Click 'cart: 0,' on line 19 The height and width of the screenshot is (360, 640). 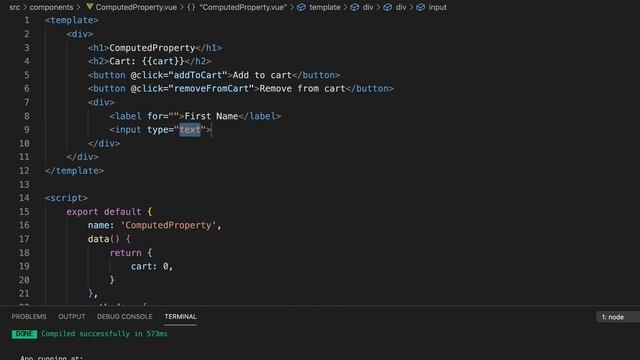coord(152,266)
